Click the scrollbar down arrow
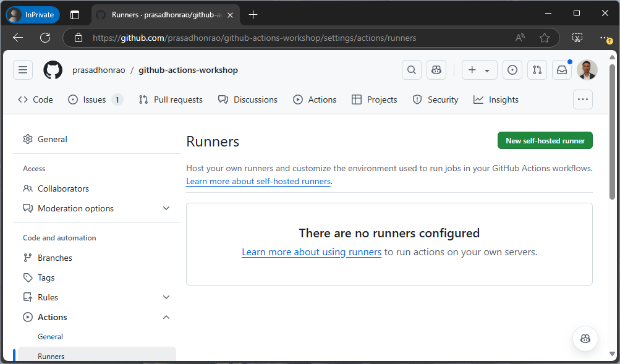This screenshot has width=620, height=364. point(612,353)
